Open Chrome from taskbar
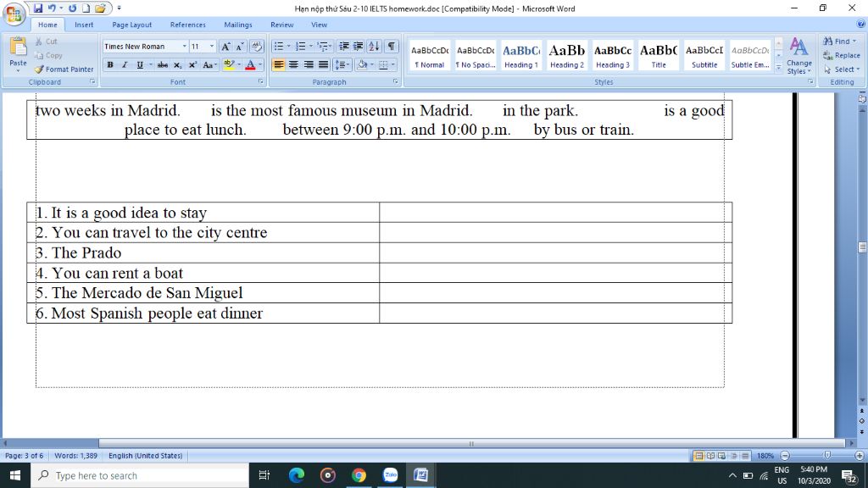Screen dimensions: 868x488 point(359,475)
